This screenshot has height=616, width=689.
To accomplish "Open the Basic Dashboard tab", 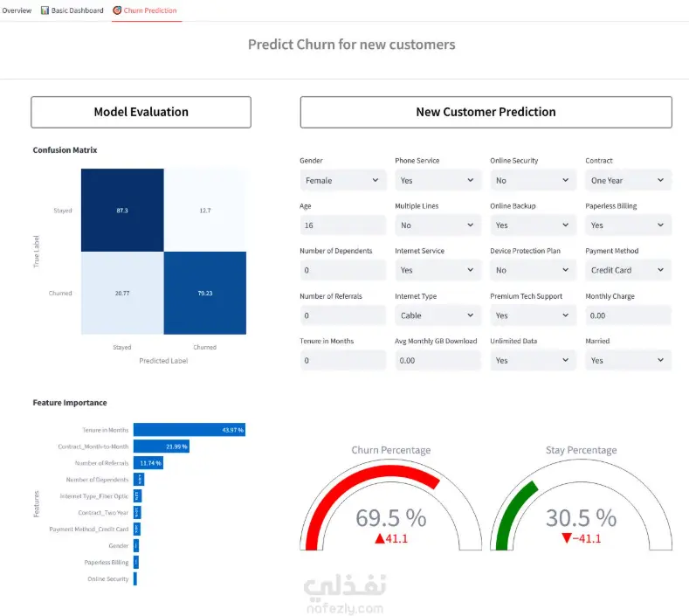I will click(72, 10).
